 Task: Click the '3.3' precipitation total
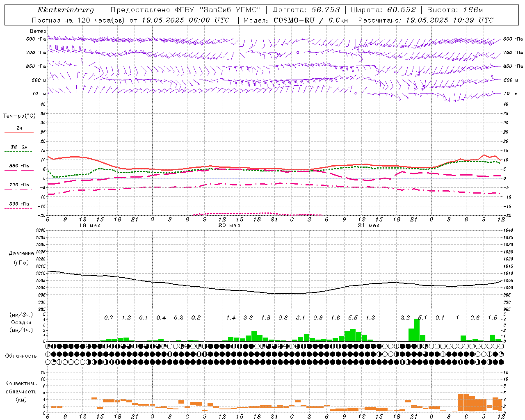coord(248,318)
